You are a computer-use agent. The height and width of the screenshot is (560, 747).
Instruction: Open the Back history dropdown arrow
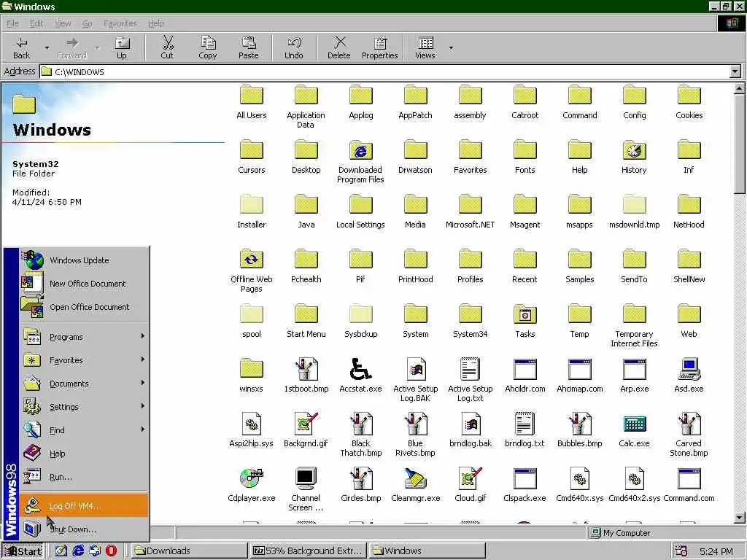pos(47,47)
